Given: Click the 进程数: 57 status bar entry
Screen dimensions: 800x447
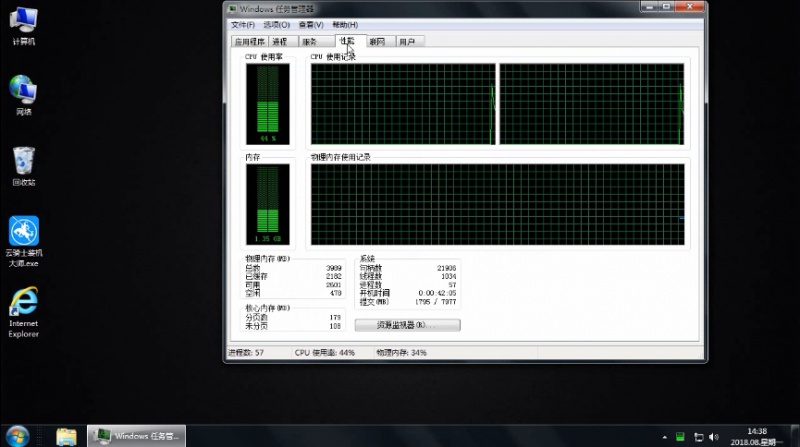Looking at the screenshot, I should 246,353.
